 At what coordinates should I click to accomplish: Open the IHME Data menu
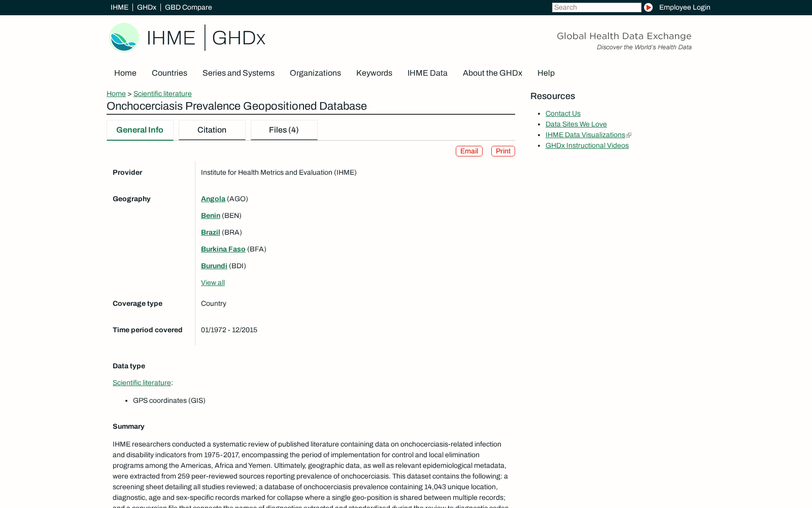(427, 73)
